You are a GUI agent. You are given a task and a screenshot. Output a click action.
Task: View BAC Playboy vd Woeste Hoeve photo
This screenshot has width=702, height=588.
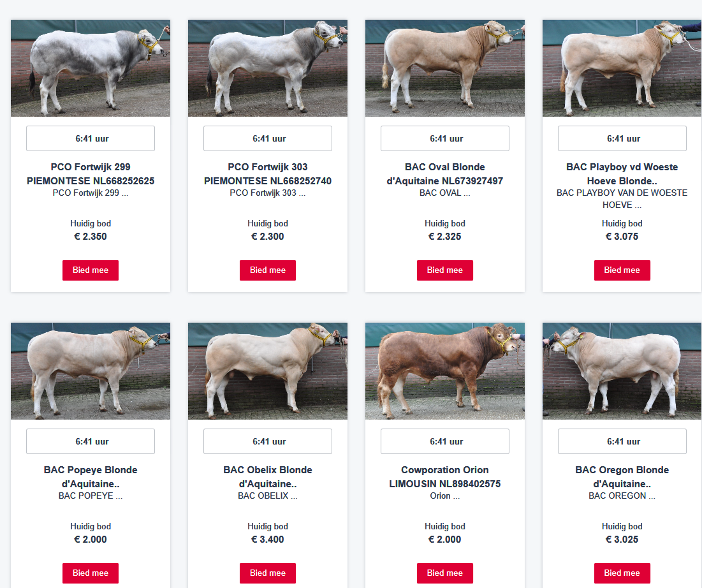622,68
